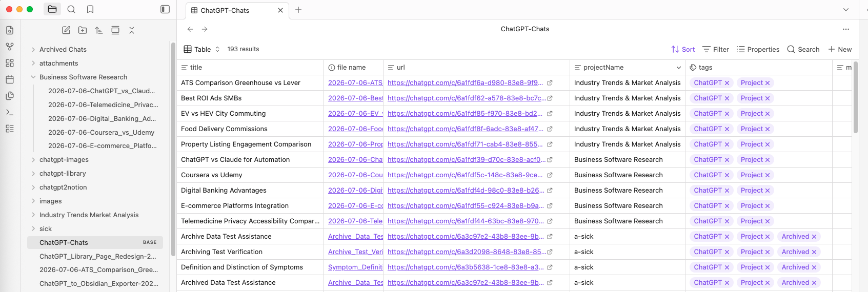Screen dimensions: 868x292
Task: Add a New entry to the base
Action: pos(840,49)
